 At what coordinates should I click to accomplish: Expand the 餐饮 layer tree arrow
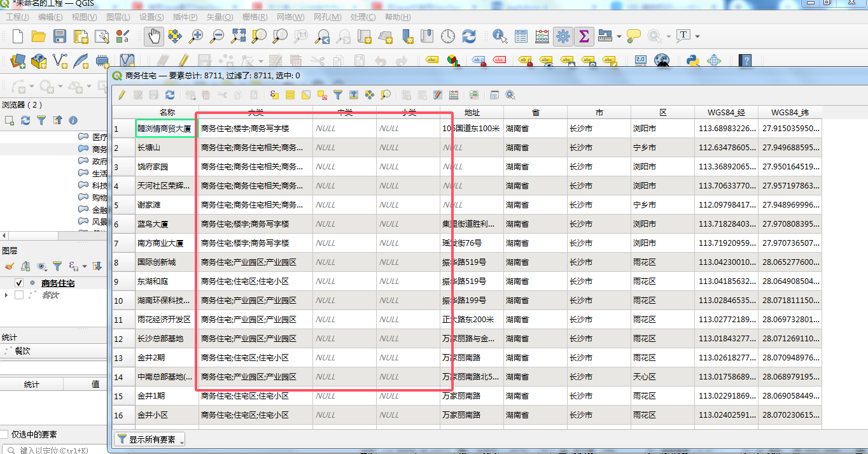(6, 295)
